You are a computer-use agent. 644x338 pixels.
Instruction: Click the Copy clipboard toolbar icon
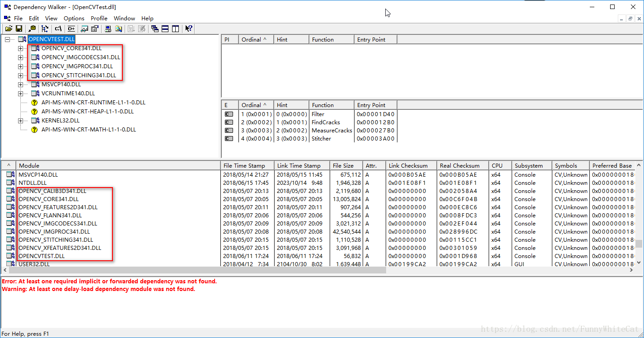pos(33,28)
